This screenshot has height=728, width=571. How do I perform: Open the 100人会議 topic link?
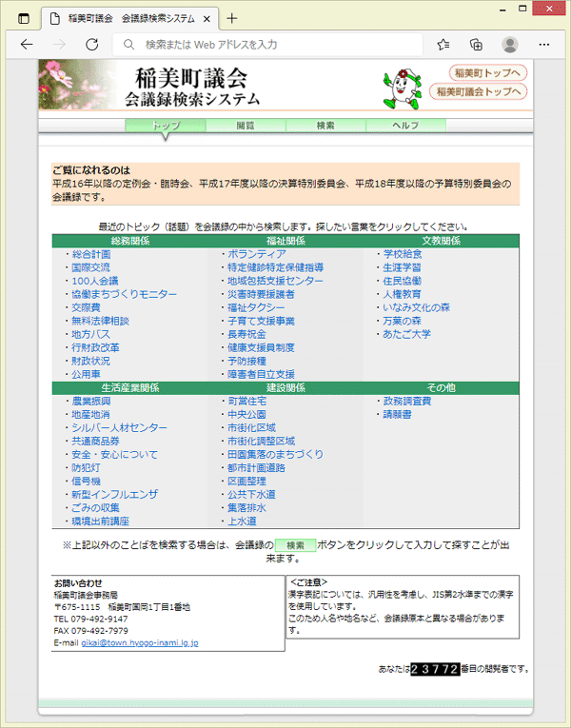(95, 281)
